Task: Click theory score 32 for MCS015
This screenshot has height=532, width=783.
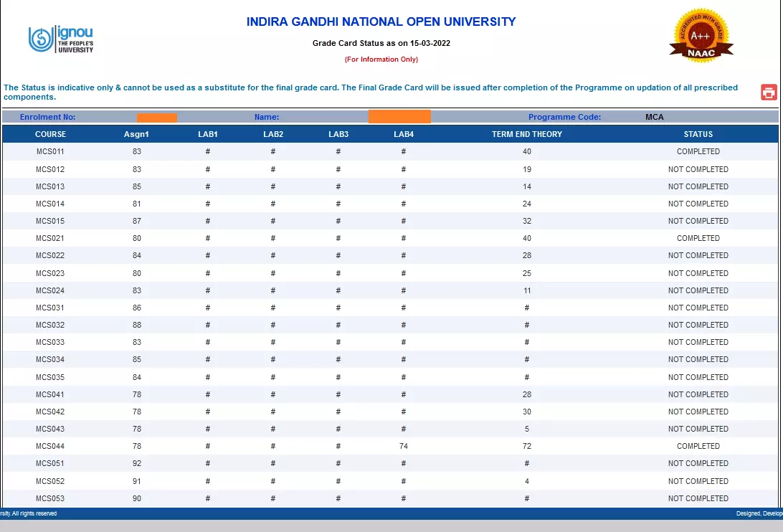Action: [527, 221]
